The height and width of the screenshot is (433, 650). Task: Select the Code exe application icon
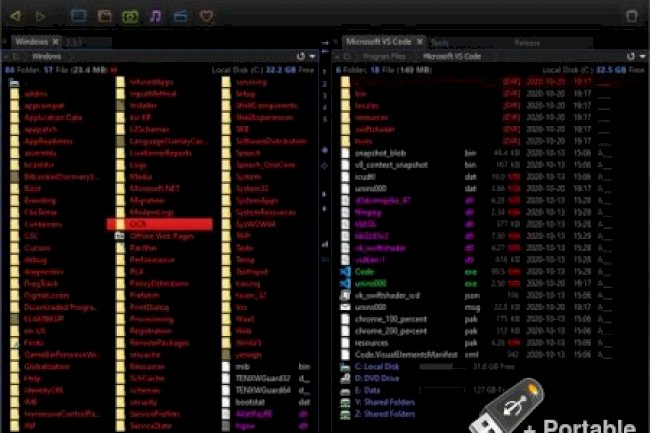pyautogui.click(x=345, y=272)
